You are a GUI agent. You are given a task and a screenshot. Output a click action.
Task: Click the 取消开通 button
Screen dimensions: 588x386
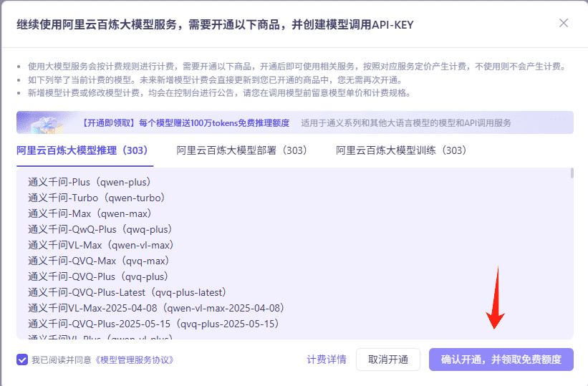click(388, 360)
